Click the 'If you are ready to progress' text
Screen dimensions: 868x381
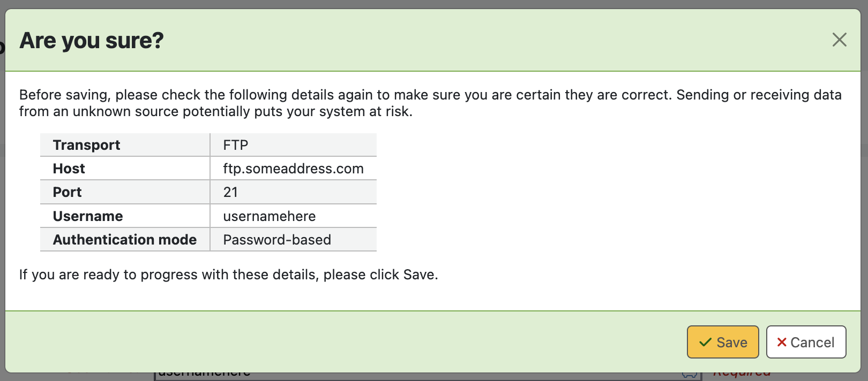229,275
